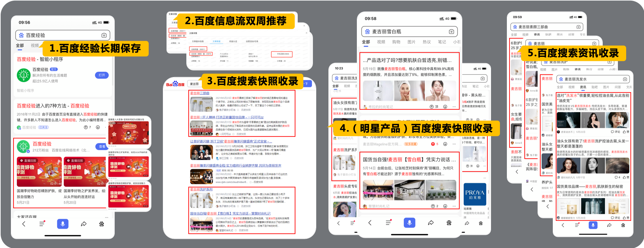The height and width of the screenshot is (248, 644).
Task: Tap Baidu paw icon in leftmost phone's bottom bar
Action: pyautogui.click(x=101, y=224)
